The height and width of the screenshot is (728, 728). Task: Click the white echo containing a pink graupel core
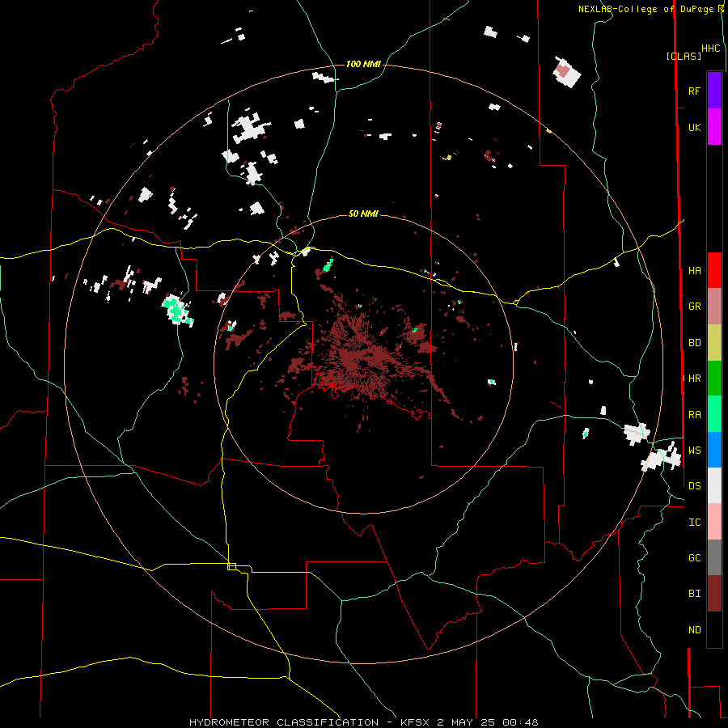pos(566,72)
